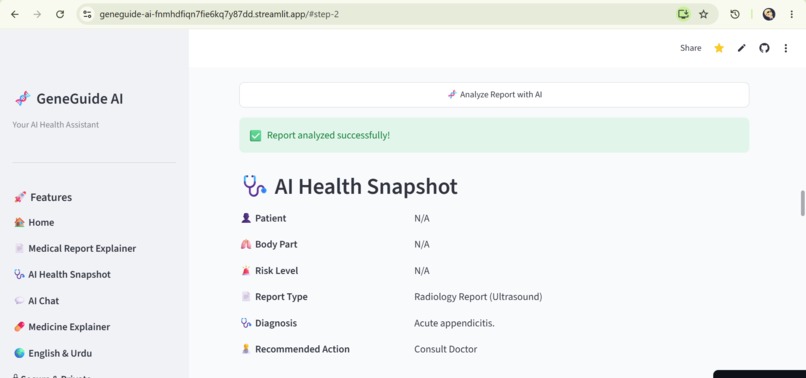Open Medicine Explainer in sidebar
Screen dimensions: 806x378
coord(69,327)
